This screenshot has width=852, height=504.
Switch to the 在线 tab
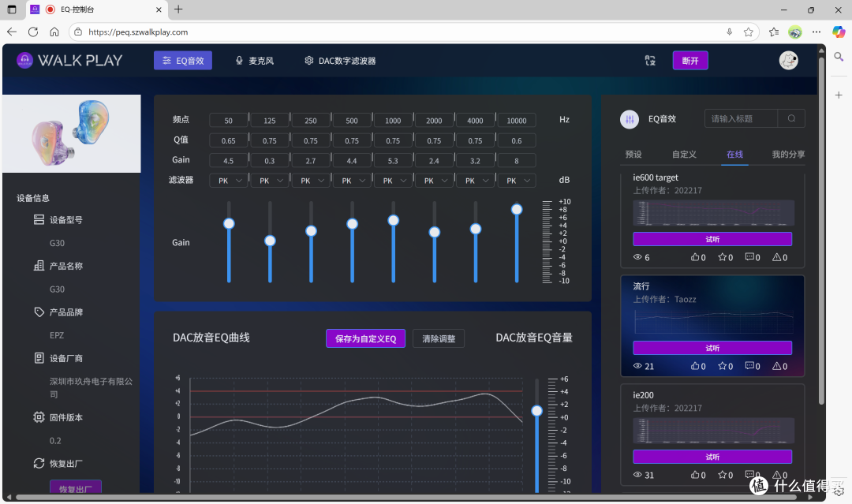click(x=734, y=155)
